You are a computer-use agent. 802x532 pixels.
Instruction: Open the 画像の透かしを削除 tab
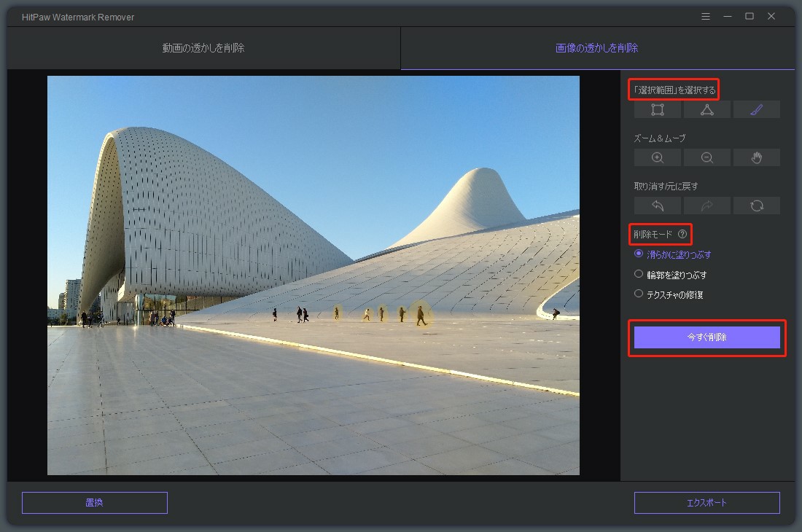(596, 48)
